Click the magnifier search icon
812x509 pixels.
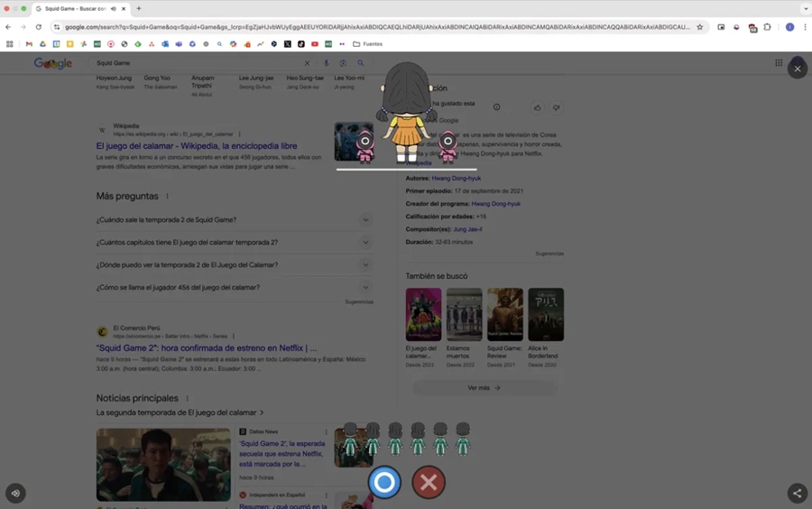(x=360, y=62)
